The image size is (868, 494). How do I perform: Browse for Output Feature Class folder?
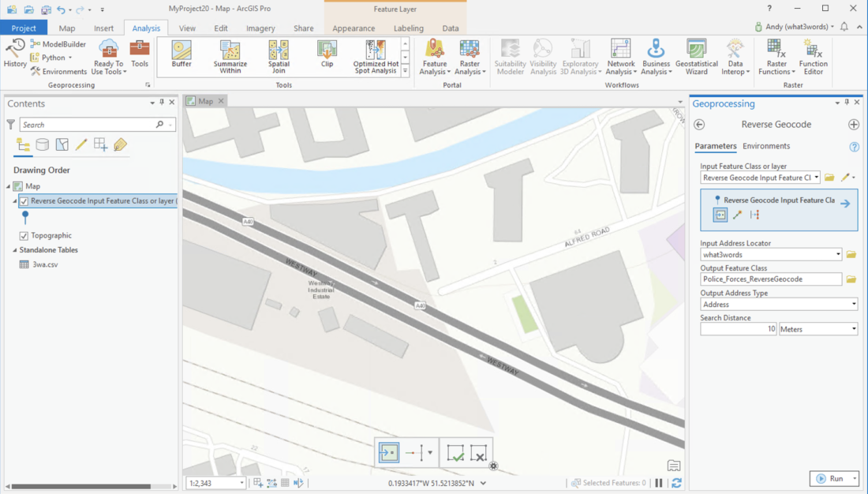pos(851,279)
